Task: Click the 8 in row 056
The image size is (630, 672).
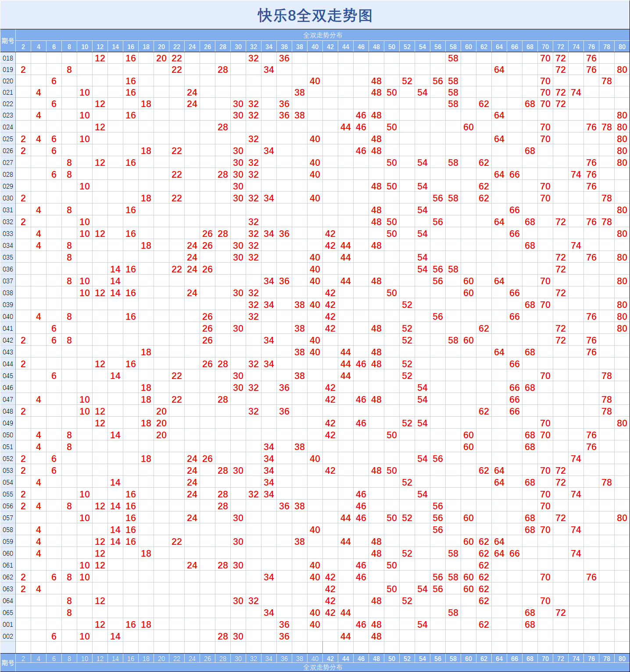Action: (x=69, y=506)
